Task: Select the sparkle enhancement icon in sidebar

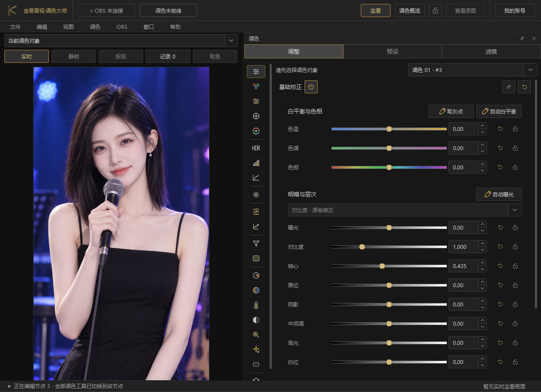Action: pyautogui.click(x=256, y=349)
